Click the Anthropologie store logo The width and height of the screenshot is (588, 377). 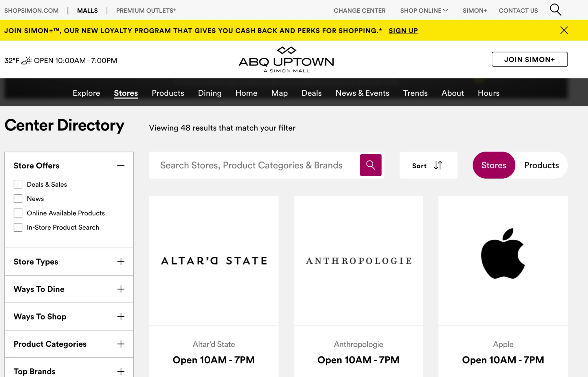click(x=358, y=260)
